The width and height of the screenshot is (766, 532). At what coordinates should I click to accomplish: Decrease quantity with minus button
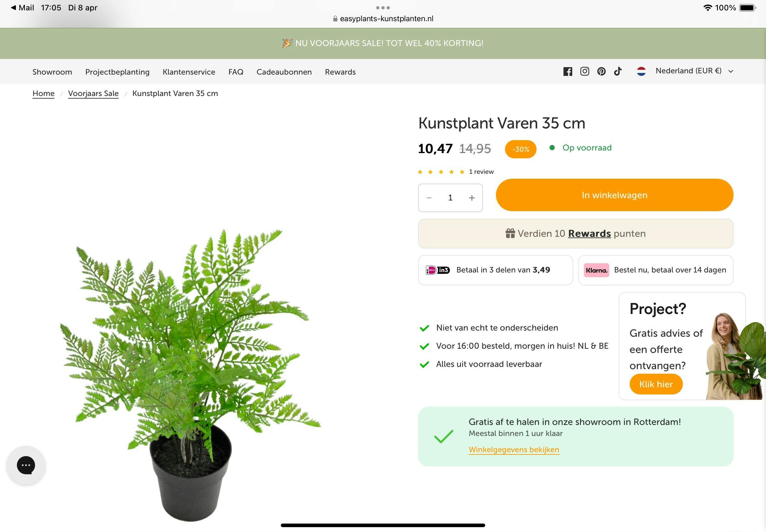tap(429, 198)
